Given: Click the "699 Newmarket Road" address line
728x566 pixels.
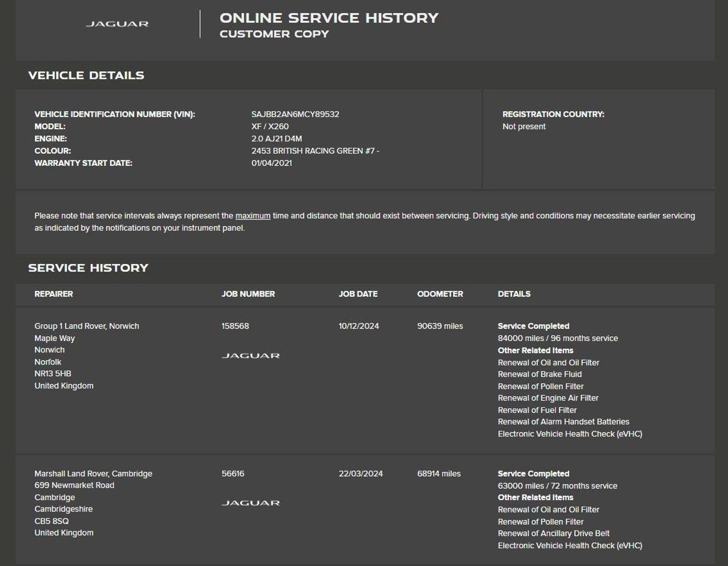Looking at the screenshot, I should click(74, 486).
